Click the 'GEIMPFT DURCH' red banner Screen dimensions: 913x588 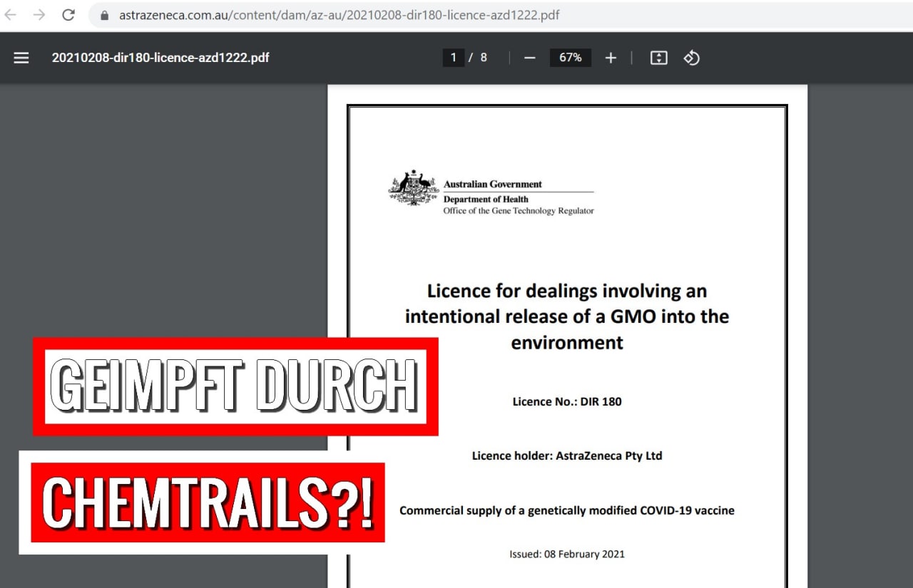click(235, 386)
